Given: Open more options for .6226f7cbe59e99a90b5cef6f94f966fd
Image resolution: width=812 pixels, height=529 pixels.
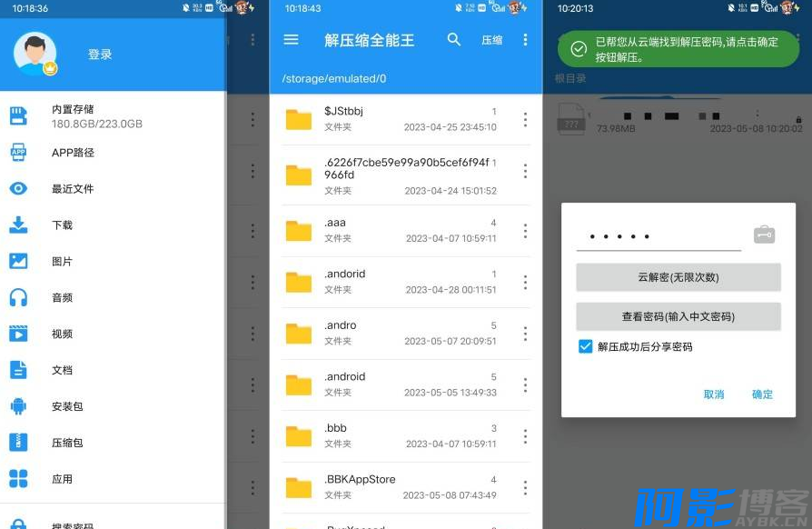Looking at the screenshot, I should click(525, 171).
